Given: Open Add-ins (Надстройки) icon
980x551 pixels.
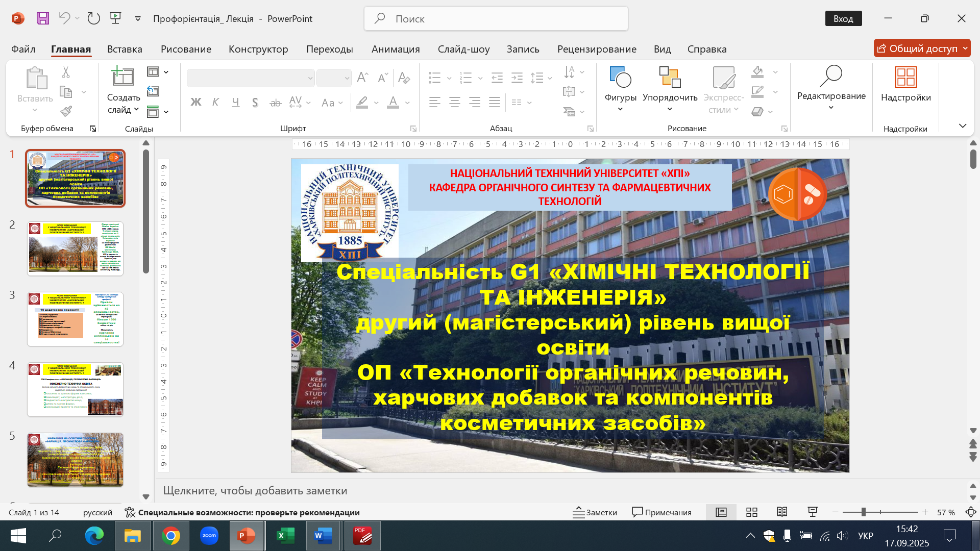Looking at the screenshot, I should click(x=905, y=78).
